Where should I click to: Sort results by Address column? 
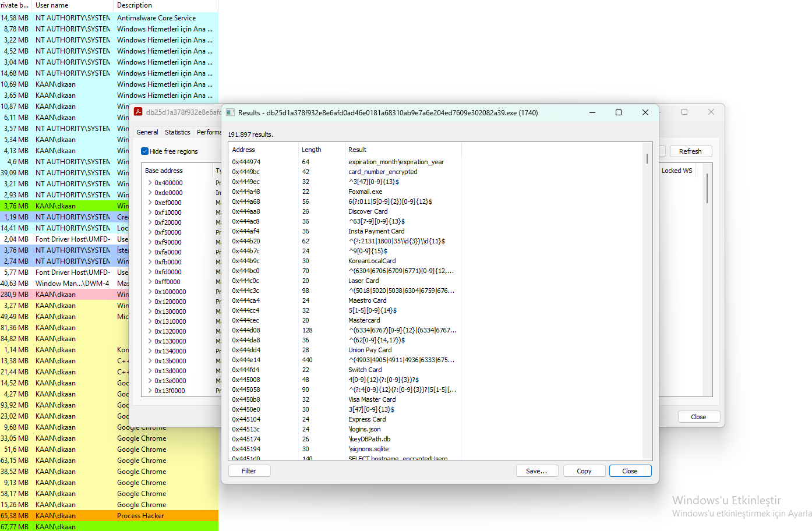pos(263,150)
